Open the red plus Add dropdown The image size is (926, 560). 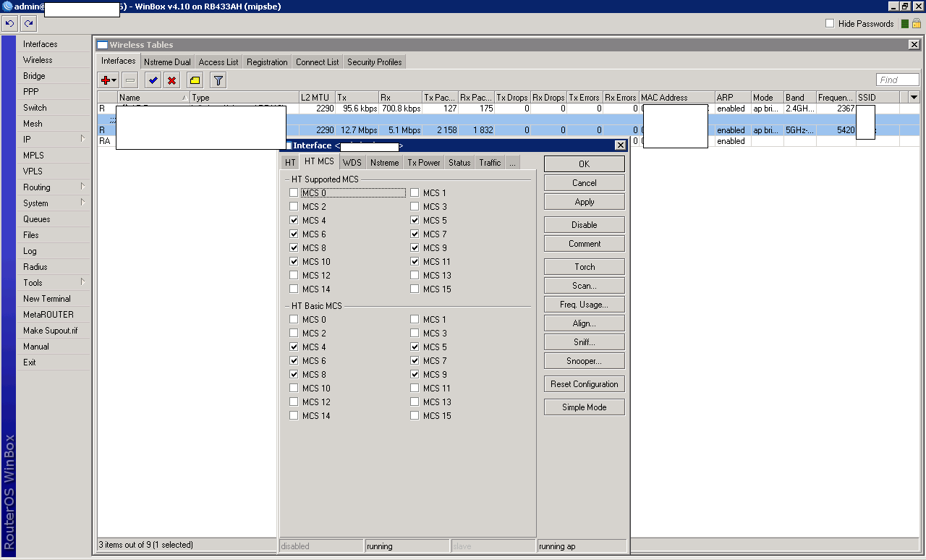(109, 80)
